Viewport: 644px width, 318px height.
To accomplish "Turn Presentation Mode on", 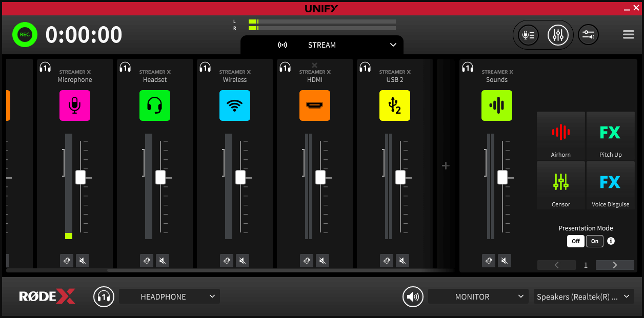I will pyautogui.click(x=594, y=241).
